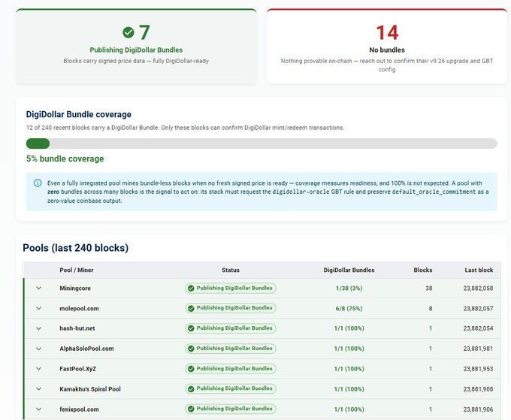511x420 pixels.
Task: Click molepool.com's Publishing DigiDollar Bundles badge
Action: pyautogui.click(x=231, y=308)
